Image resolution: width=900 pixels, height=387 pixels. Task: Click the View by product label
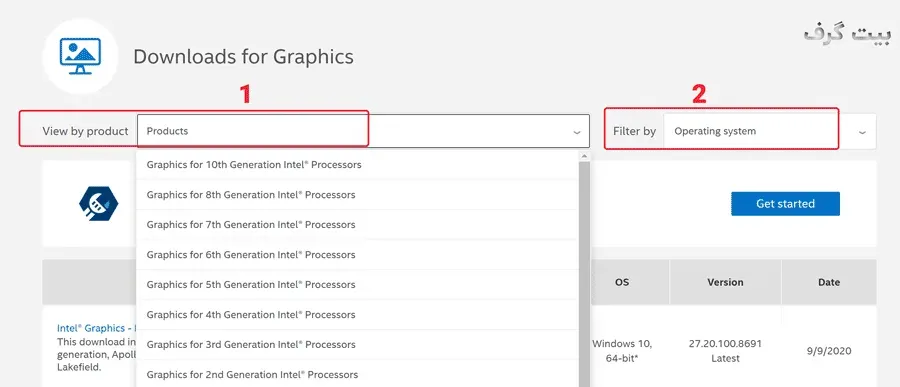coord(86,131)
